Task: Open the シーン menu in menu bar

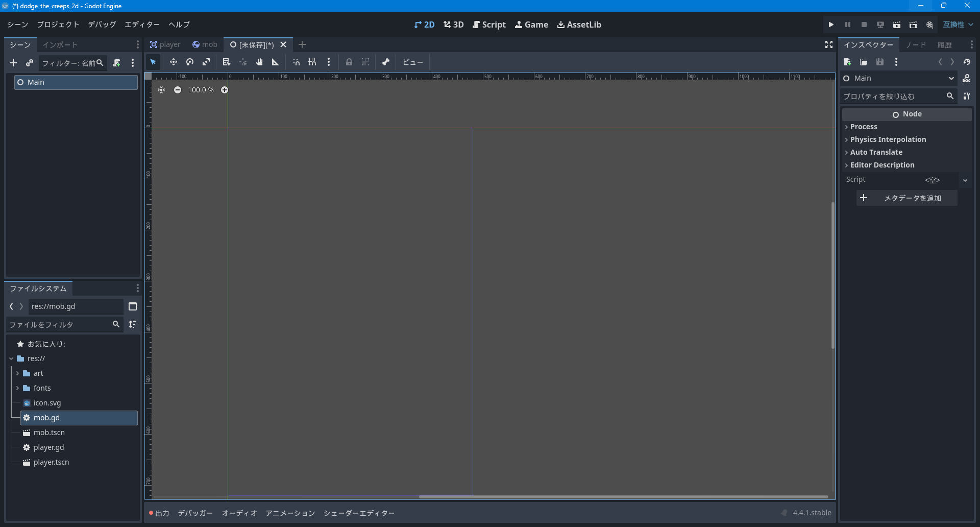Action: pos(18,25)
